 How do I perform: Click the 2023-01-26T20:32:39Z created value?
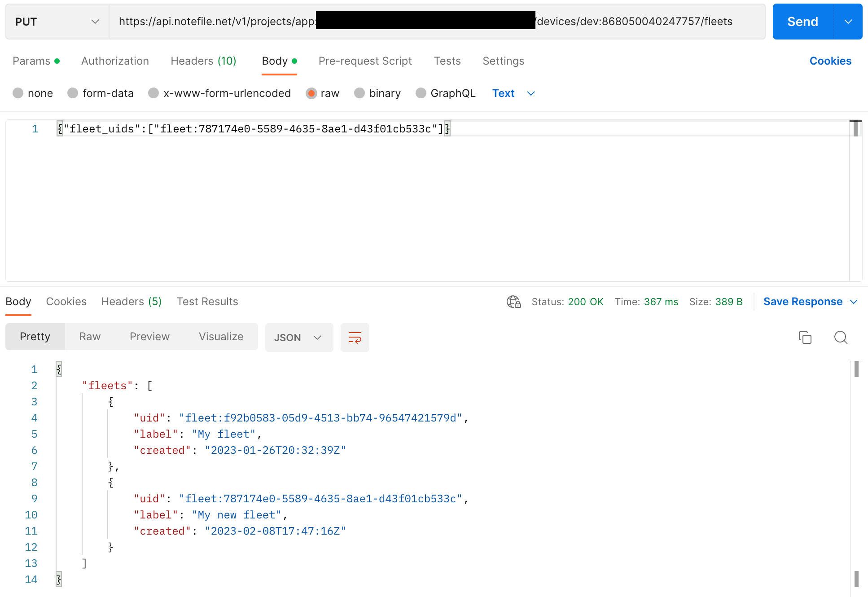click(x=275, y=450)
